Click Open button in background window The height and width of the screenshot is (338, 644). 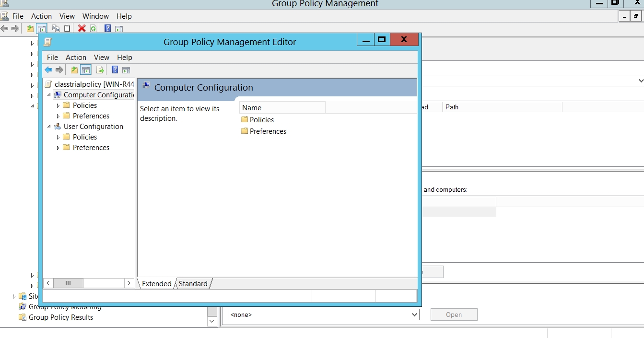[x=454, y=315]
